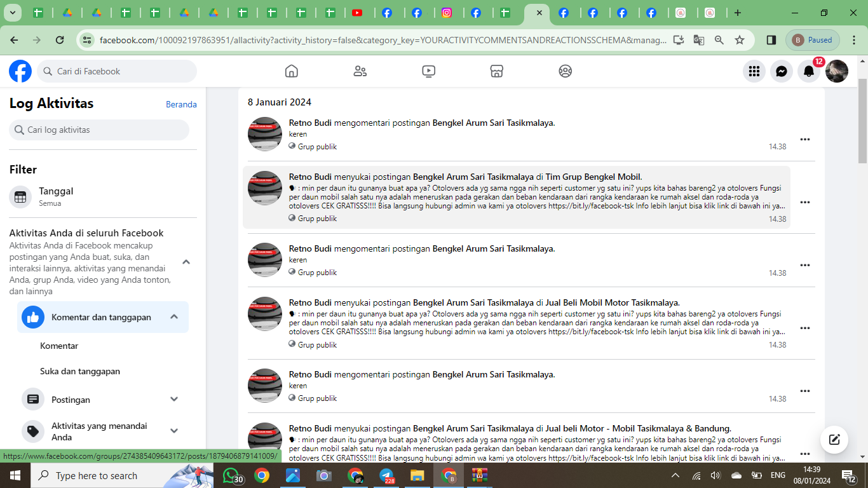Screen dimensions: 868x488
Task: Click the new message compose button
Action: [834, 439]
